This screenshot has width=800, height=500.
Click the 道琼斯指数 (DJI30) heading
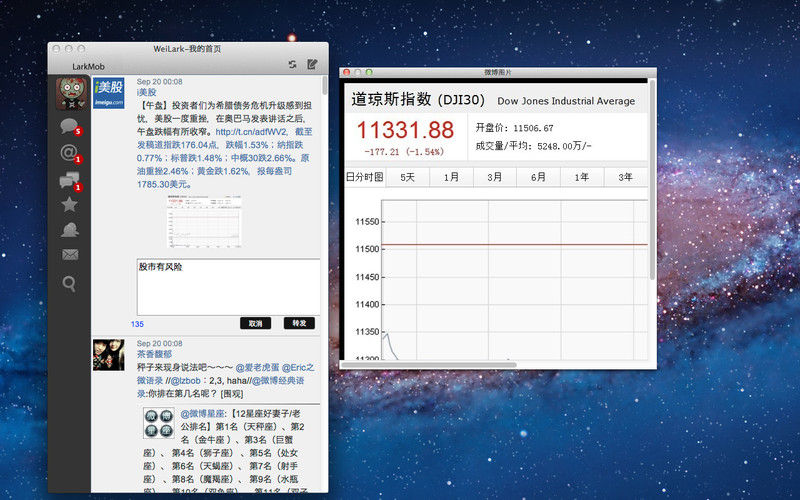click(x=418, y=99)
